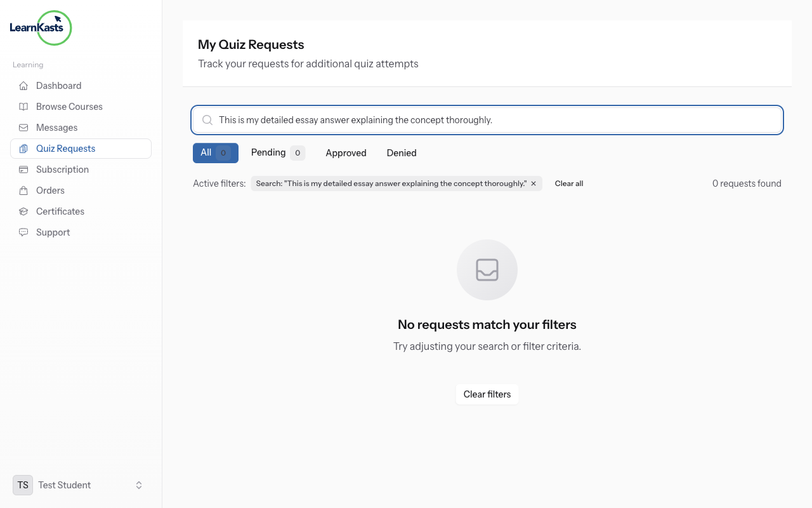
Task: Switch to the Pending tab
Action: click(277, 152)
